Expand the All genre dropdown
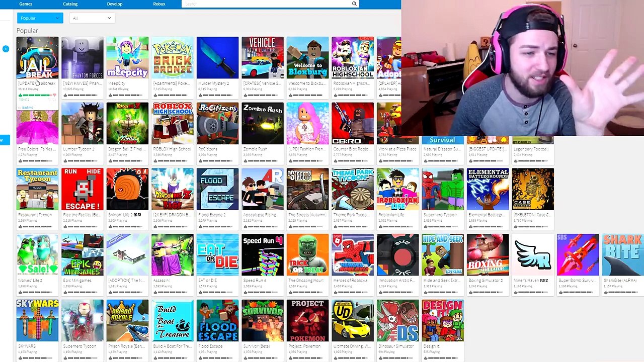644x362 pixels. [x=91, y=18]
